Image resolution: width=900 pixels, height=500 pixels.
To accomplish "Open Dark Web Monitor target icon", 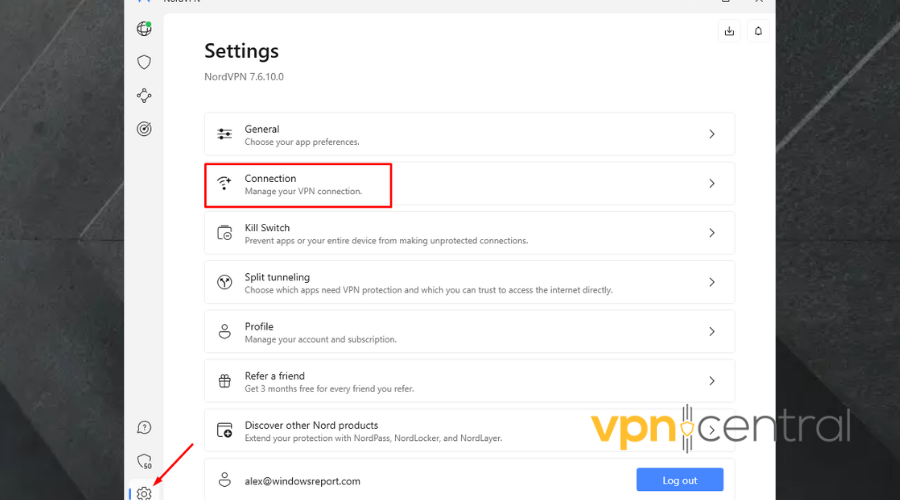I will coord(144,129).
